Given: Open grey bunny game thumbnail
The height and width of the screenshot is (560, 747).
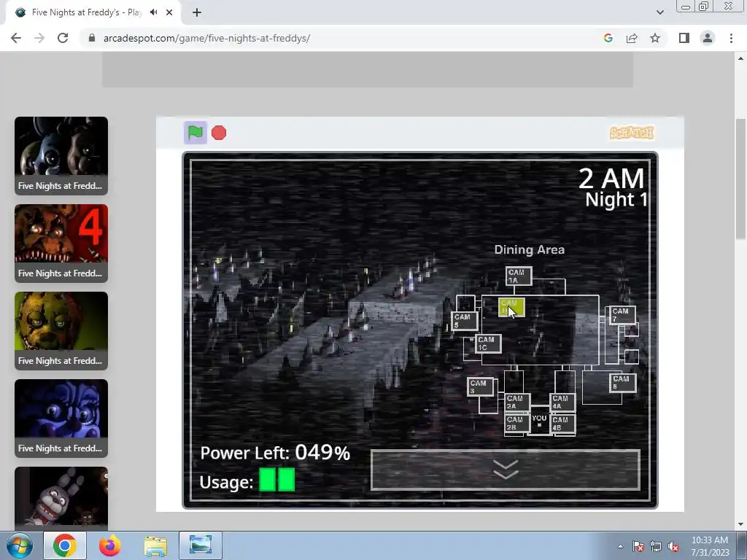Looking at the screenshot, I should [61, 498].
